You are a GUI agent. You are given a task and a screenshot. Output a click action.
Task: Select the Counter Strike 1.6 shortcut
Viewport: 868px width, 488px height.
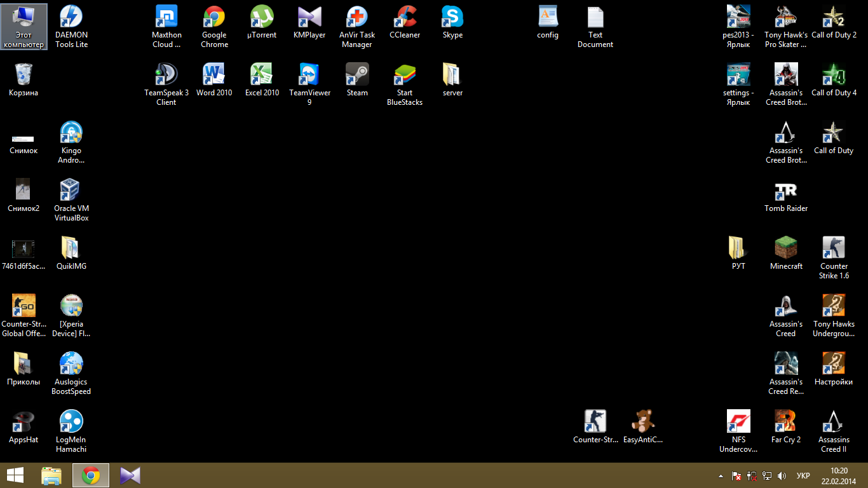pos(834,258)
